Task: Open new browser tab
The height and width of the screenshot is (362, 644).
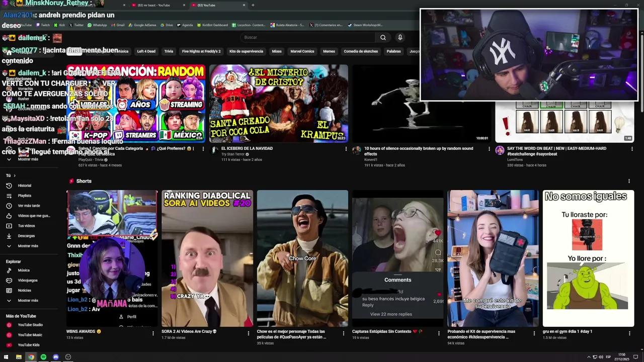Action: coord(253,5)
